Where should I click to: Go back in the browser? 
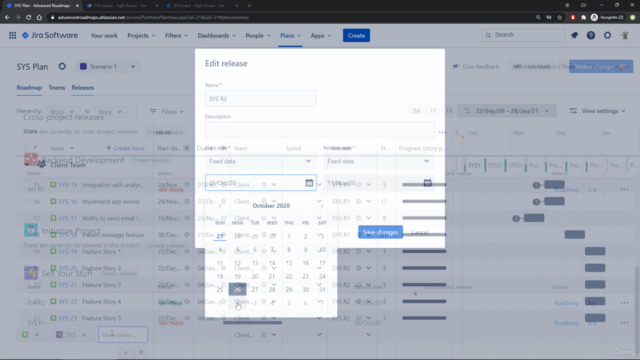click(x=7, y=18)
